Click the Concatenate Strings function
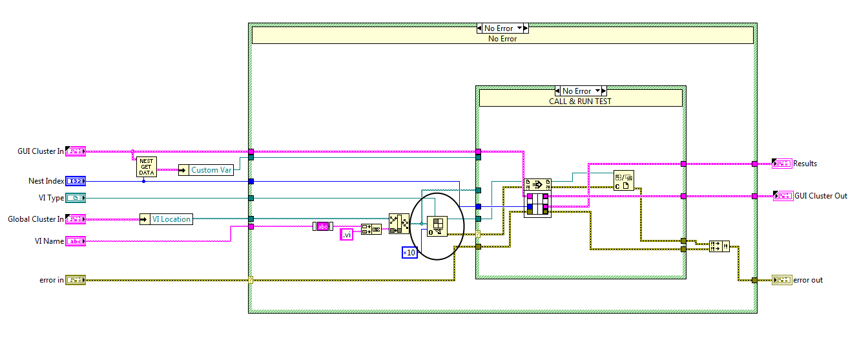The image size is (868, 344). pyautogui.click(x=371, y=229)
